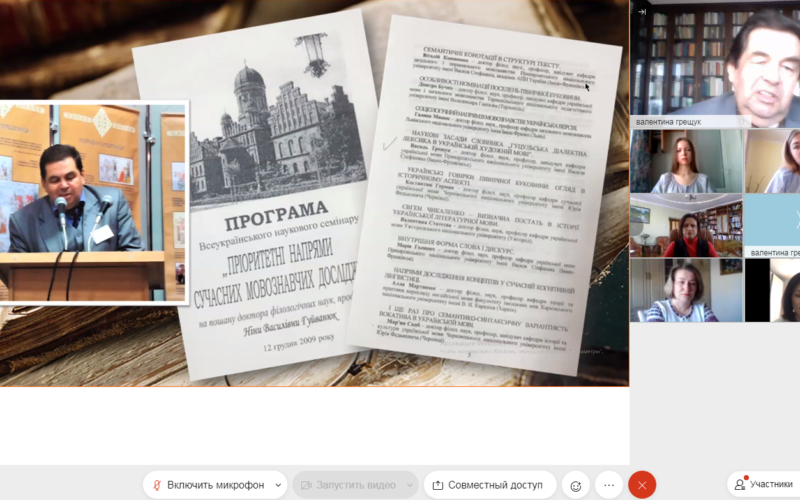The height and width of the screenshot is (500, 800).
Task: Select the woman in embroidered blouse video tile
Action: point(686,291)
